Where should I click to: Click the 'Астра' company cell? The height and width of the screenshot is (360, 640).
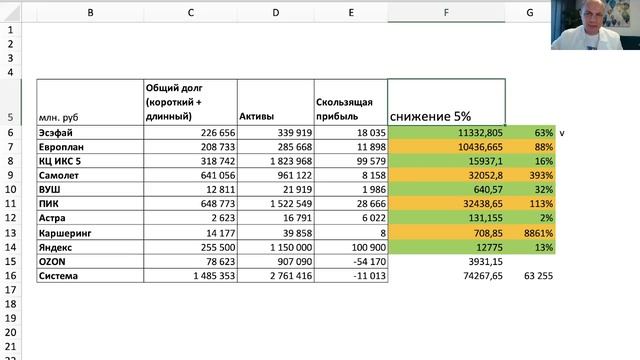(90, 218)
